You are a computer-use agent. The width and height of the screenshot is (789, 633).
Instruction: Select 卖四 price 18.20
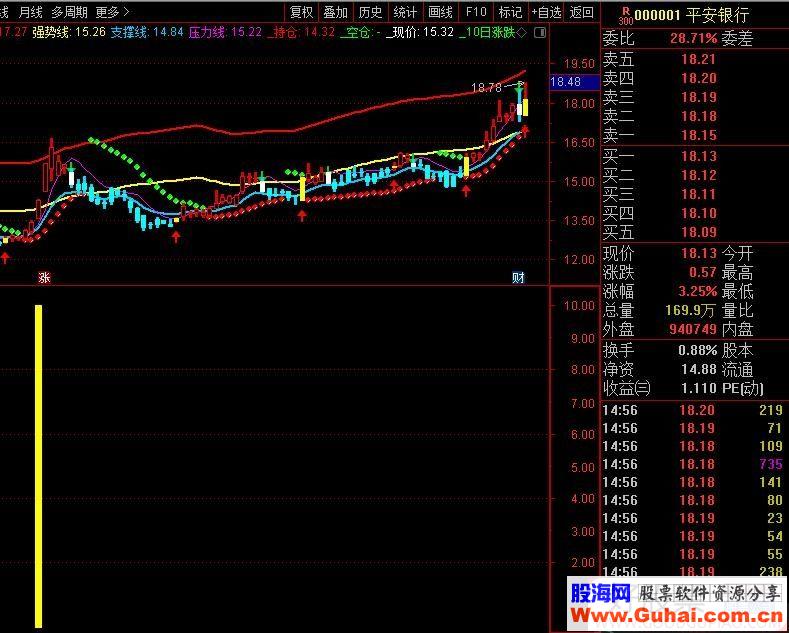pos(698,78)
